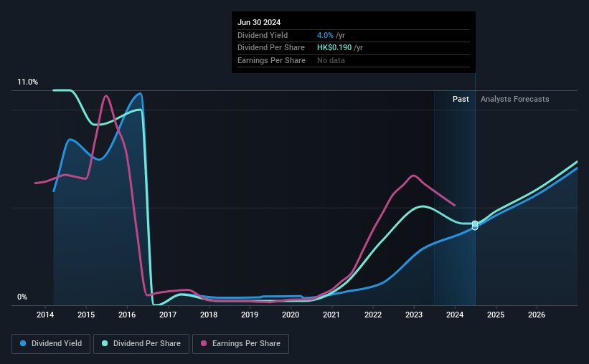
Task: Click the teal data point marker at Jun 2024
Action: 475,224
